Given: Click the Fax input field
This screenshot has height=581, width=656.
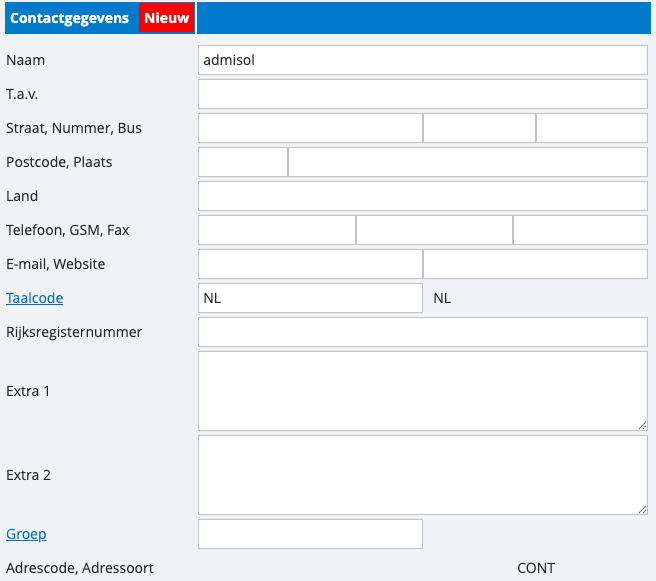Looking at the screenshot, I should [x=580, y=230].
